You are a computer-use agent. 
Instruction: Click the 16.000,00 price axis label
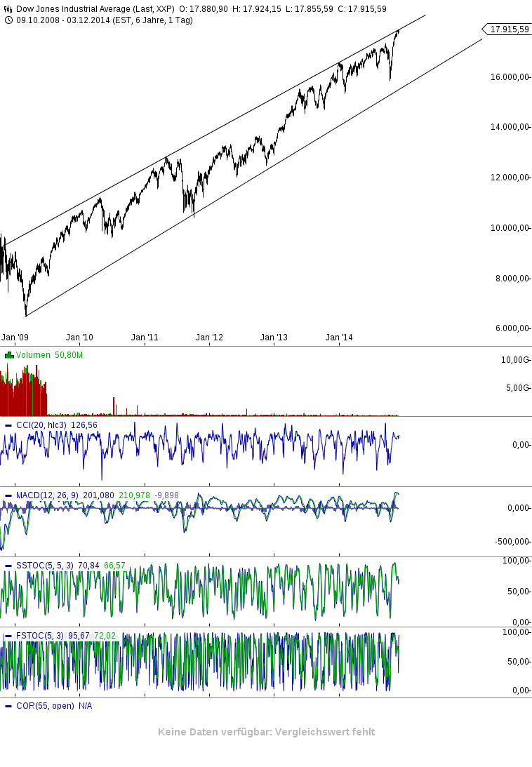(x=510, y=77)
